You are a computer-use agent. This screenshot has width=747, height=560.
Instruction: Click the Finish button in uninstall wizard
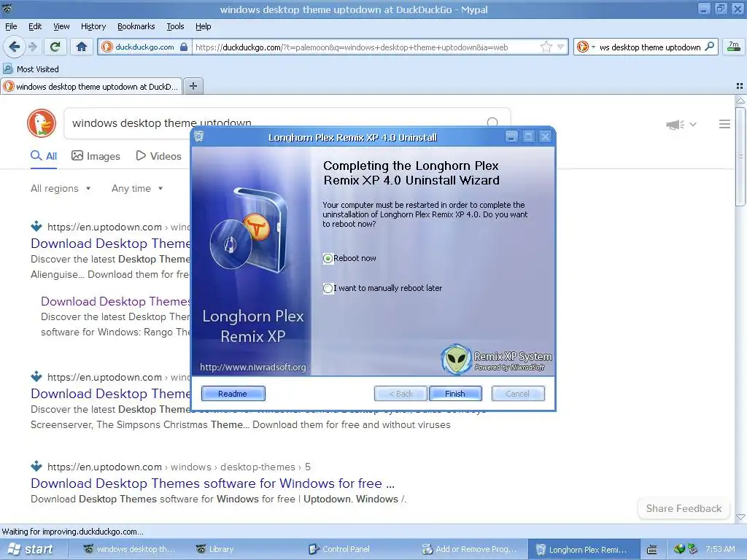455,393
